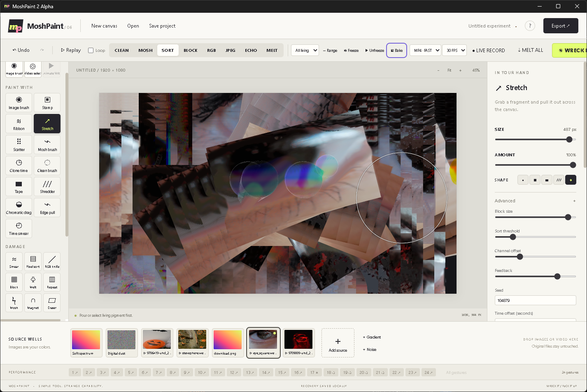Screen dimensions: 587x392
Task: Choose the Mosh brush tool
Action: point(47,145)
